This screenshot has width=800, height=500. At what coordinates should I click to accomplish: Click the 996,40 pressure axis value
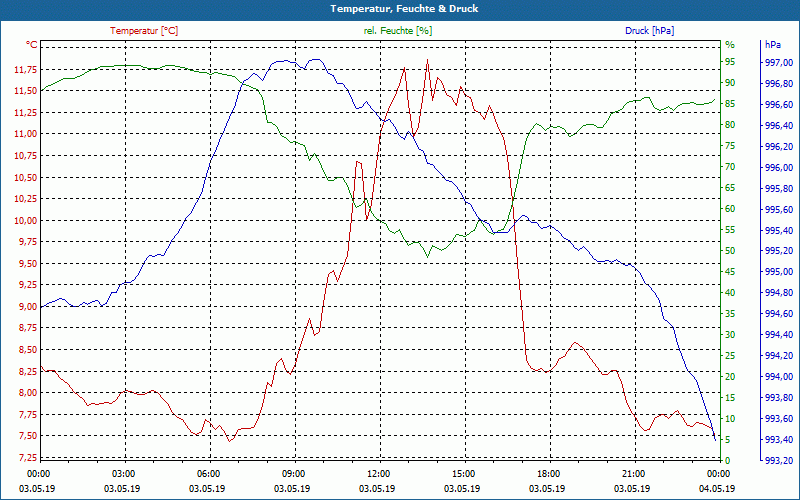[x=780, y=126]
